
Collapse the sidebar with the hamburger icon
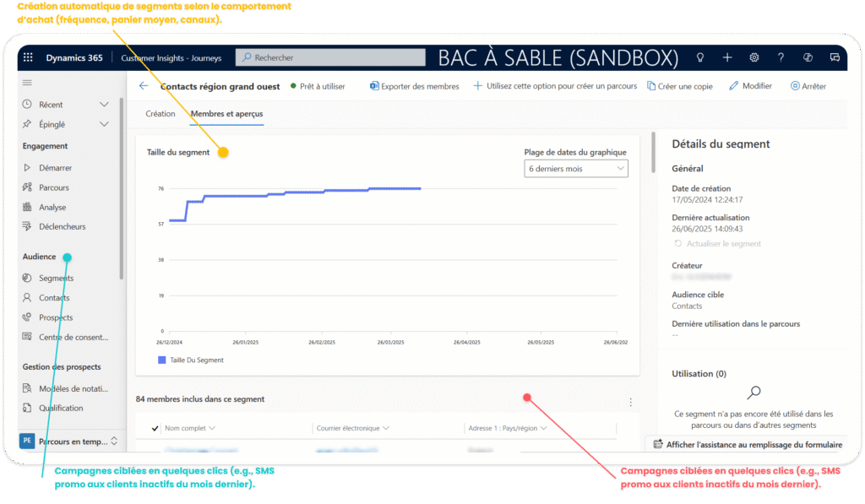27,83
